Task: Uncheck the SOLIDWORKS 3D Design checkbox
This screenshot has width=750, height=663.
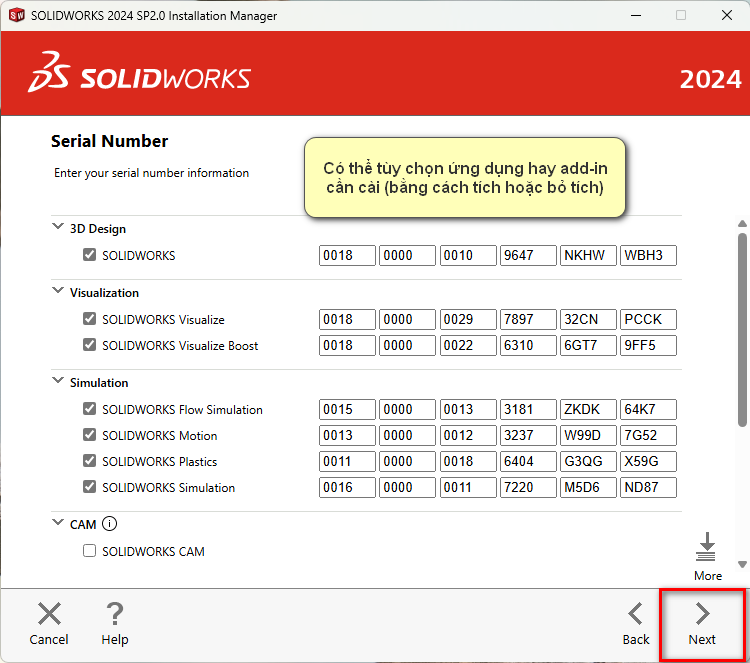Action: [89, 254]
